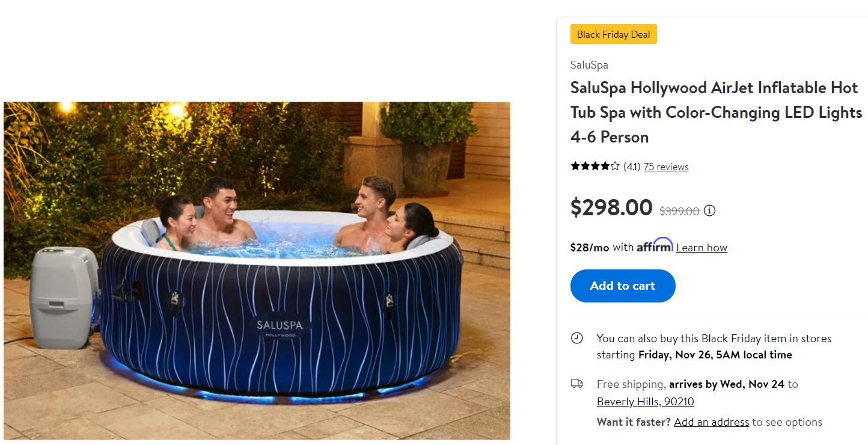Click the delivery truck shipping icon
This screenshot has height=445, width=868.
point(576,384)
